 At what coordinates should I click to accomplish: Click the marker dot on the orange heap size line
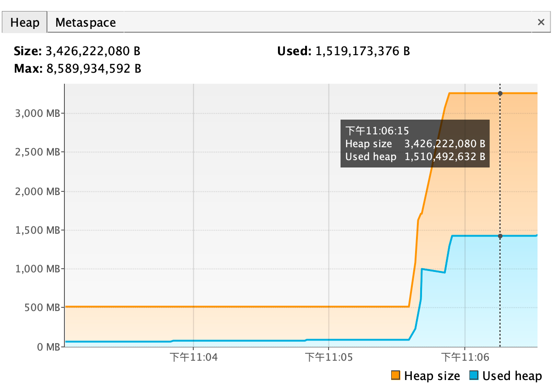pyautogui.click(x=500, y=93)
